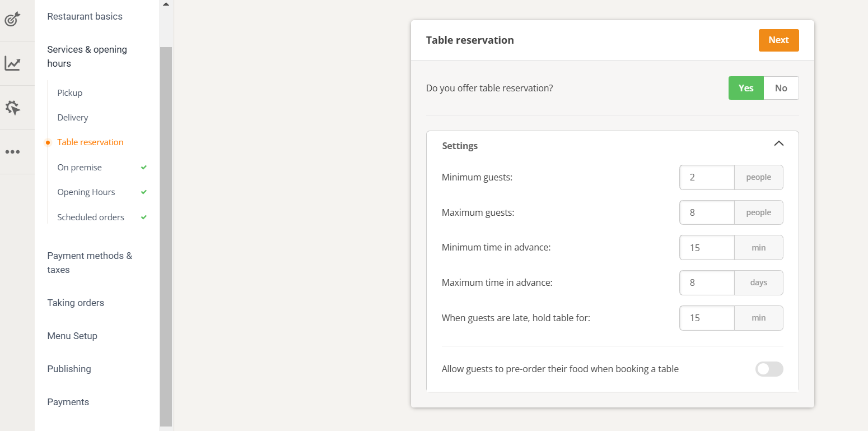Click the sidebar scroll-up arrow
868x431 pixels.
[165, 4]
